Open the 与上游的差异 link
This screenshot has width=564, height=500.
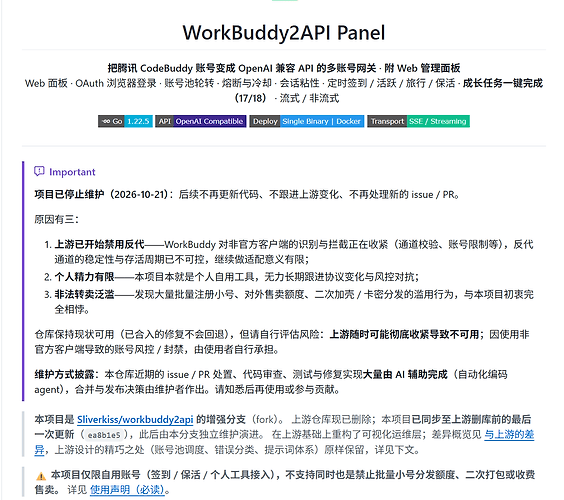click(509, 435)
